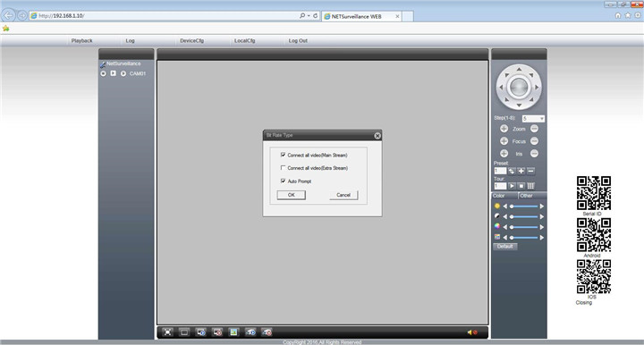Screen dimensions: 644x345
Task: Click PTZ left arrow
Action: coord(501,87)
